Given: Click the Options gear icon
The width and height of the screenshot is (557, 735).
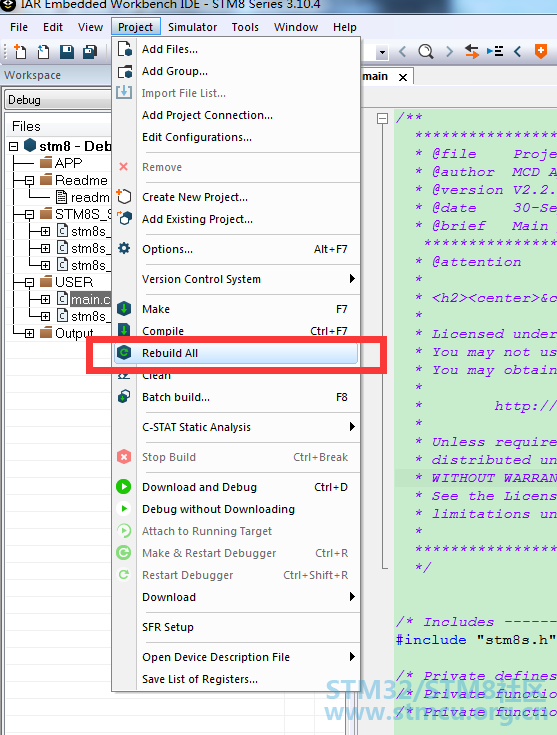Looking at the screenshot, I should coord(124,248).
